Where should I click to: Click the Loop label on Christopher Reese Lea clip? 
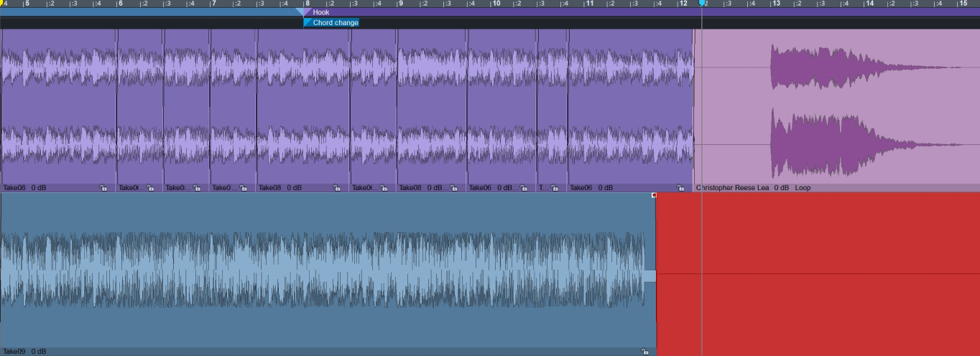coord(803,188)
